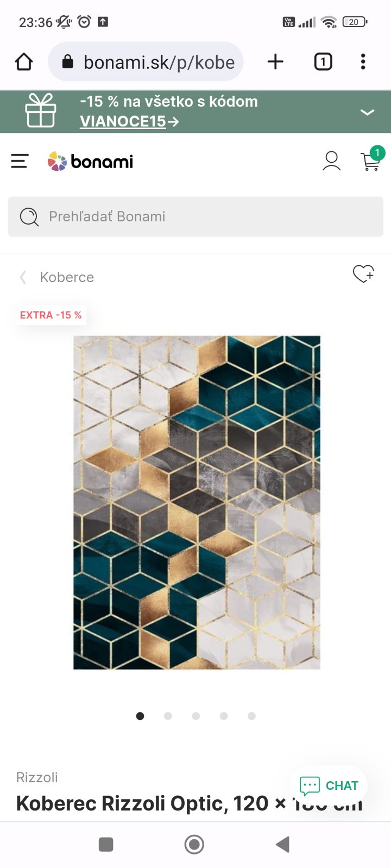
Task: Tap the gift box icon in promo banner
Action: (x=41, y=111)
